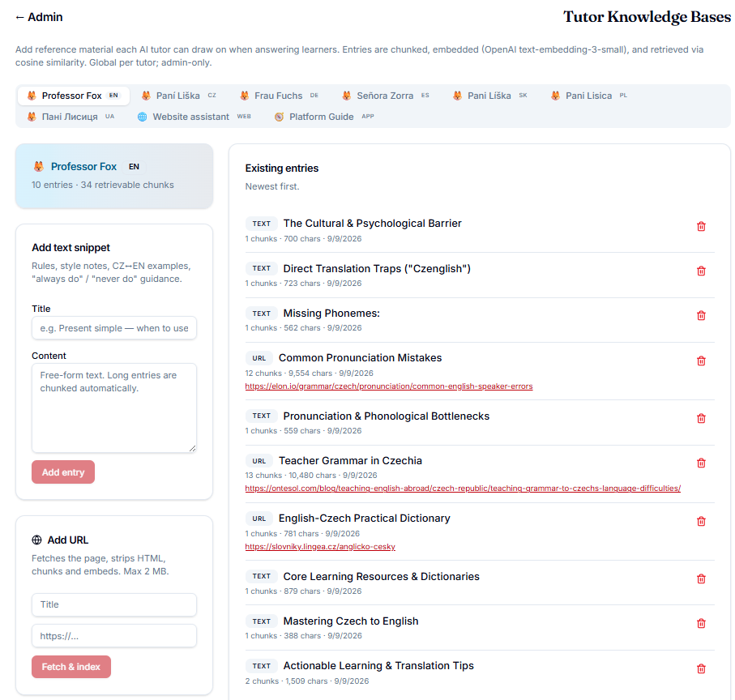Remove the Common Pronunciation Mistakes entry
This screenshot has width=735, height=700.
tap(701, 361)
